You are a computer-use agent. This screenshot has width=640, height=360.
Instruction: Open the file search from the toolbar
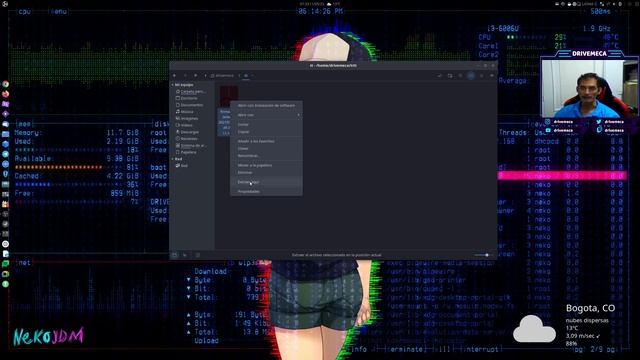(x=460, y=76)
